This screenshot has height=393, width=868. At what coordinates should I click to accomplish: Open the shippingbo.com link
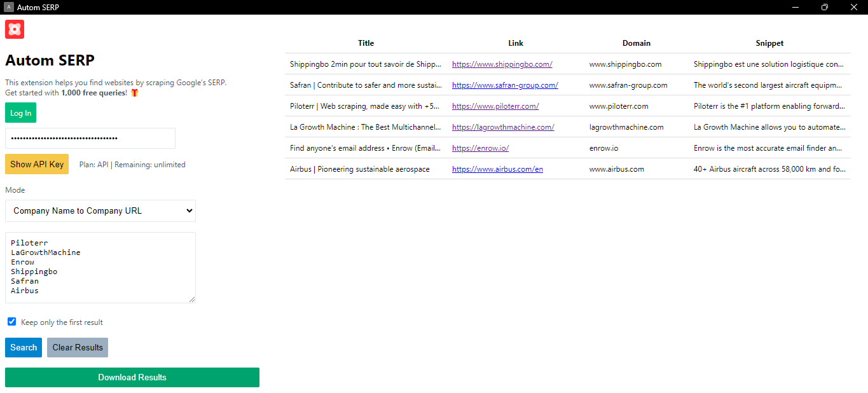coord(502,64)
